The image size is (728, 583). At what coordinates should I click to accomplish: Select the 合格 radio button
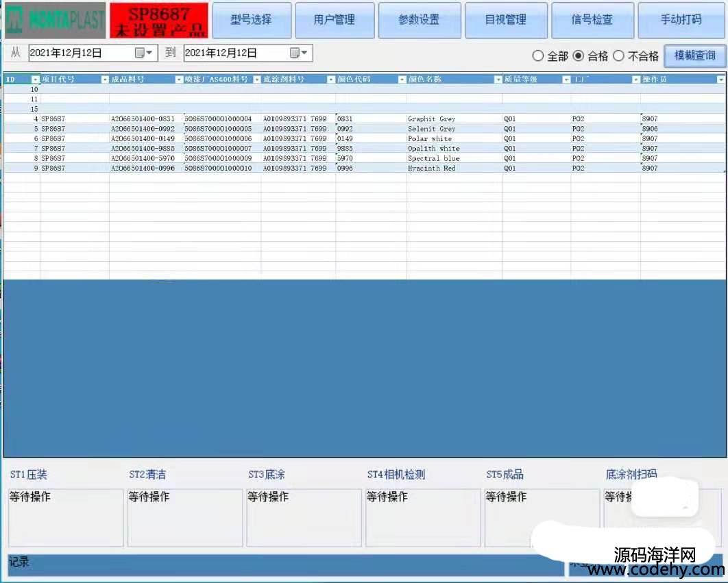pyautogui.click(x=579, y=56)
